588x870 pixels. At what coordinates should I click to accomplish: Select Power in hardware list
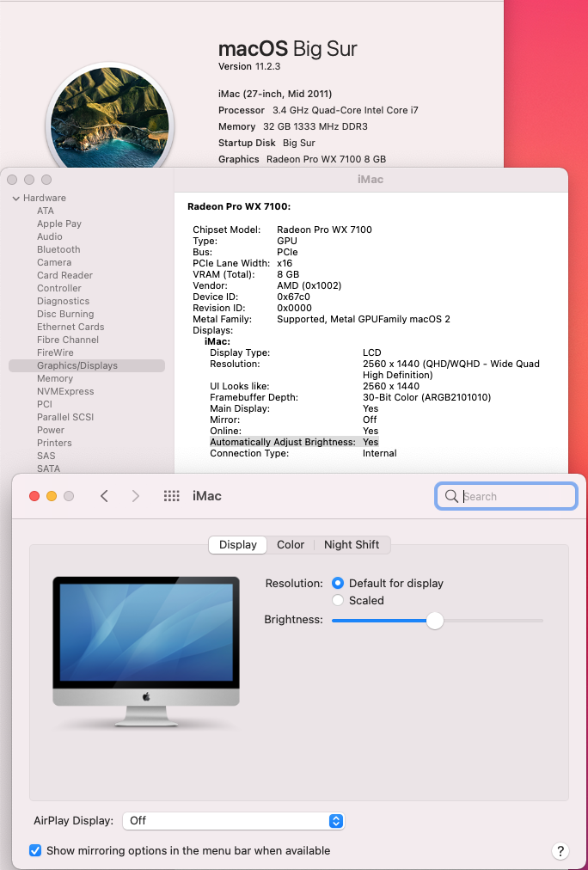pos(51,430)
